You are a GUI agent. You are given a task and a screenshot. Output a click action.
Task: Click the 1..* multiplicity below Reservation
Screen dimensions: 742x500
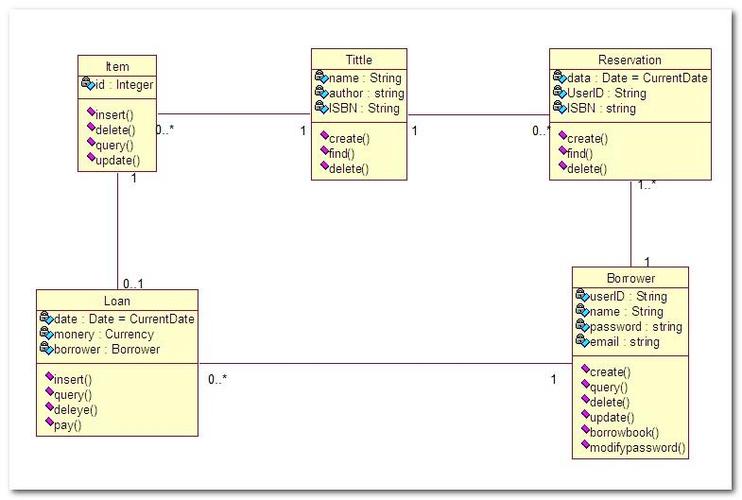pyautogui.click(x=646, y=185)
